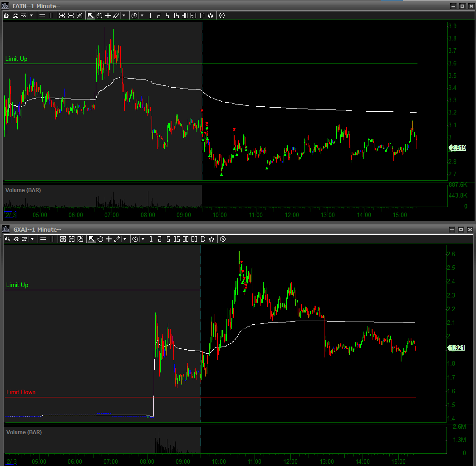Viewport: 476px width, 466px height.
Task: Open chart type icon in FATN toolbar
Action: pyautogui.click(x=6, y=15)
